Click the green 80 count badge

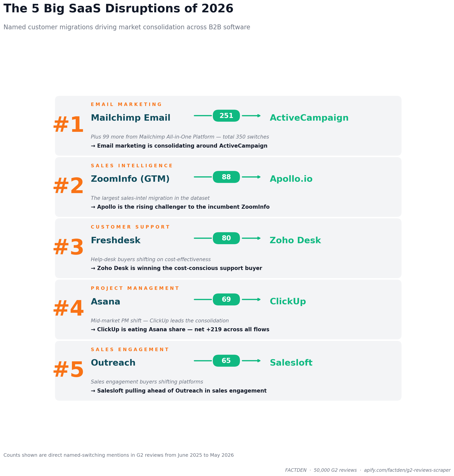click(226, 238)
